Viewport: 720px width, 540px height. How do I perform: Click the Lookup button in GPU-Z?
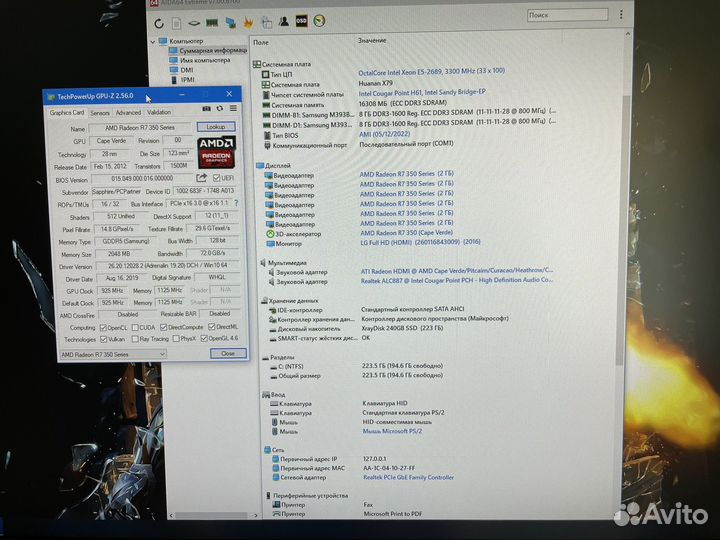pyautogui.click(x=216, y=126)
